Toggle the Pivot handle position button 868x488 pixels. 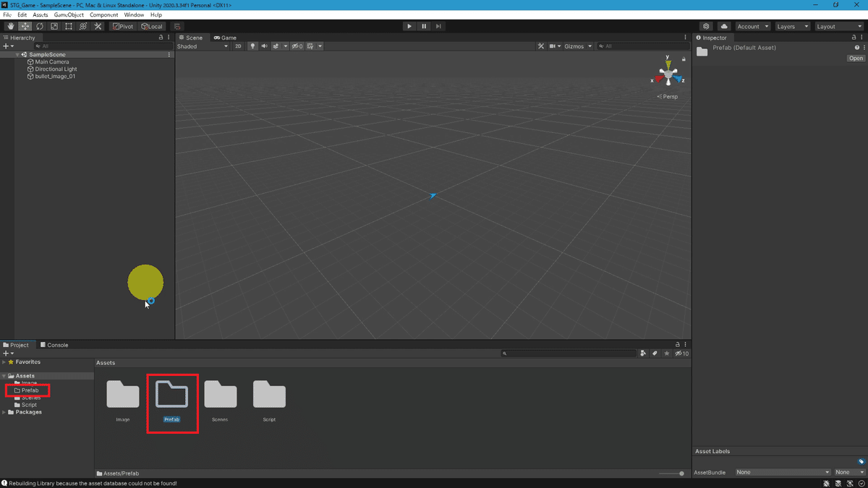[122, 27]
